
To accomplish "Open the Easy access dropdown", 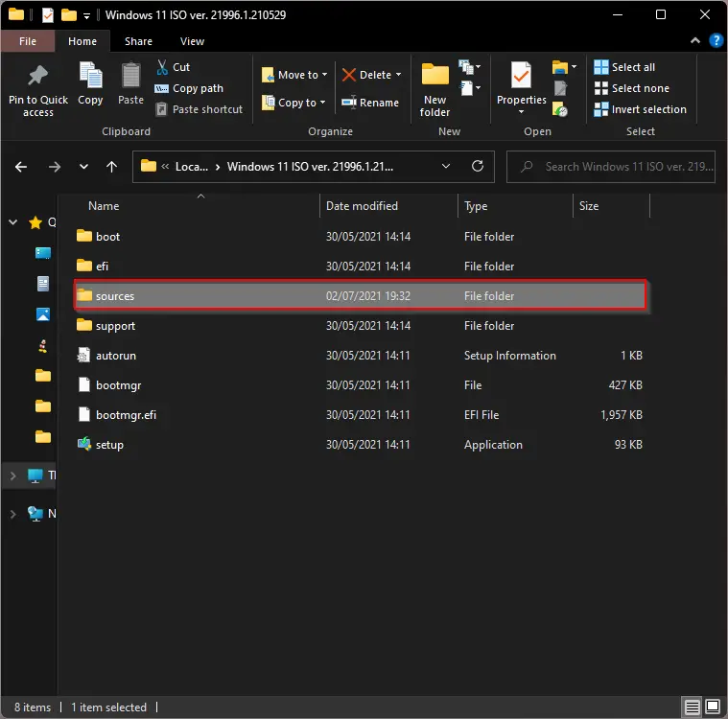I will (470, 88).
